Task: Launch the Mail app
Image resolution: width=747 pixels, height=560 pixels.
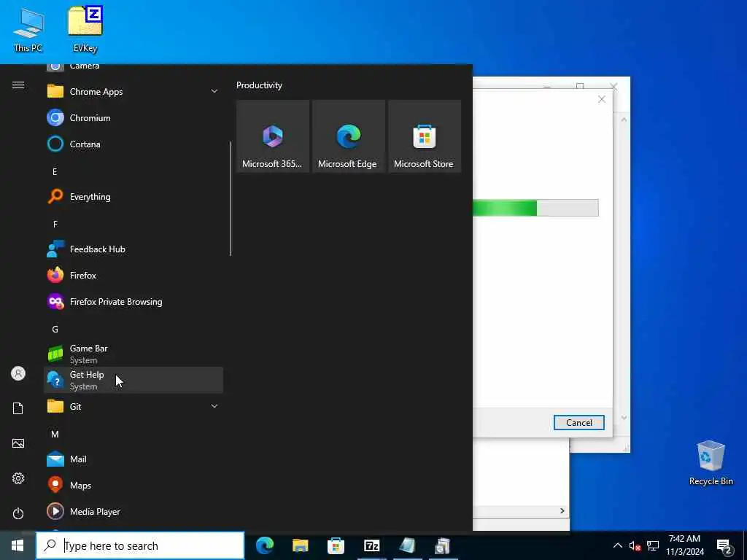Action: (133, 459)
